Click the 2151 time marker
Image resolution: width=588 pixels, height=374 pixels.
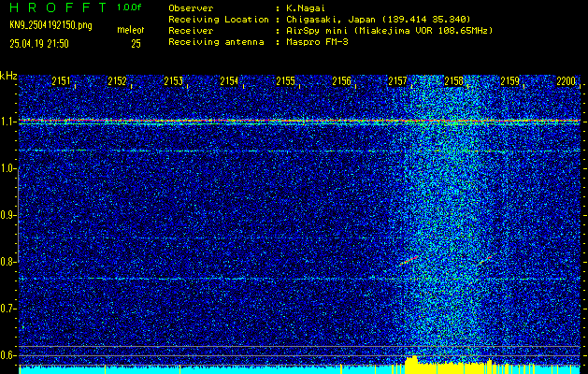tap(61, 81)
